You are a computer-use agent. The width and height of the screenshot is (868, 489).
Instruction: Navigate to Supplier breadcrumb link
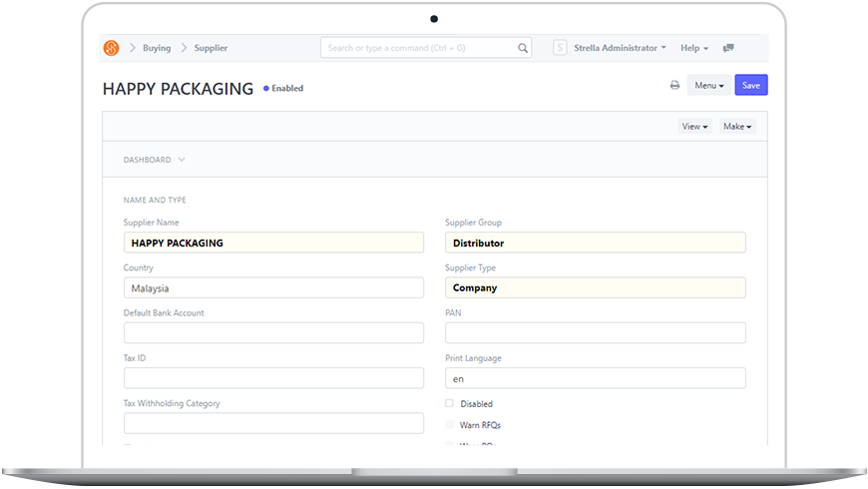[x=211, y=48]
